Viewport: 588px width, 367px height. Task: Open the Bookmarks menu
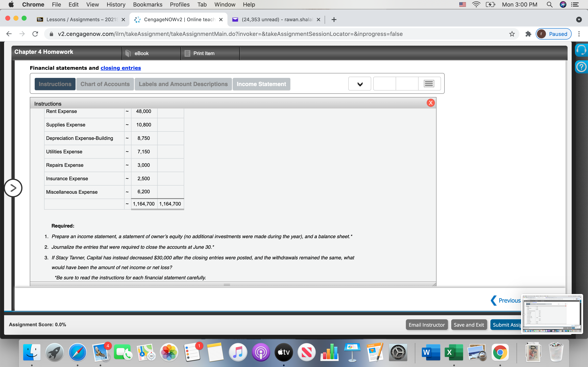(x=148, y=4)
